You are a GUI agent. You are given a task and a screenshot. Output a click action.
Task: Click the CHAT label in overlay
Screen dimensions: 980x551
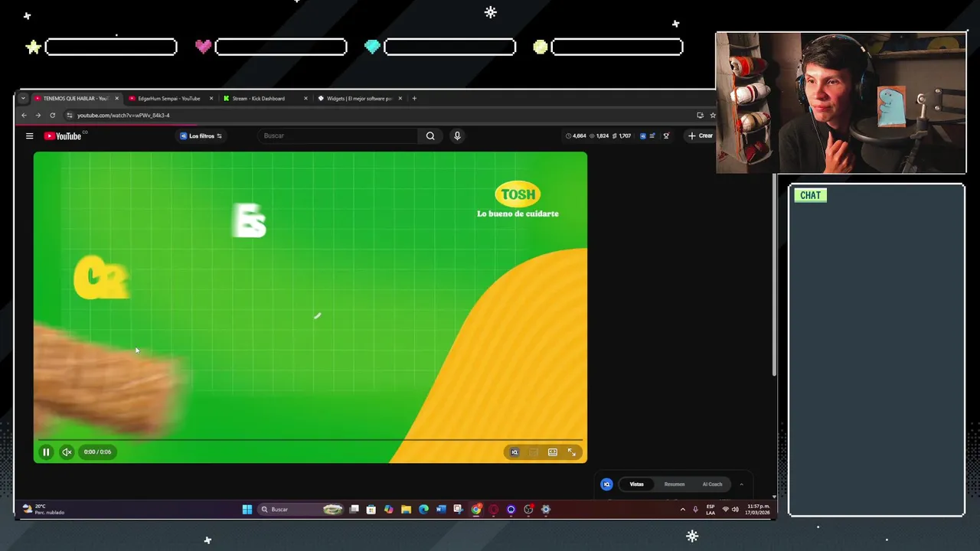click(x=810, y=195)
